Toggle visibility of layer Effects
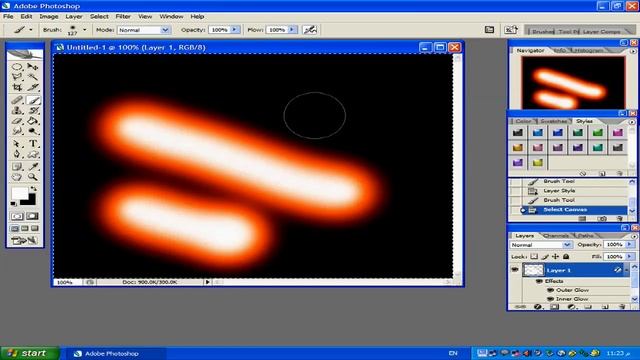 [540, 281]
